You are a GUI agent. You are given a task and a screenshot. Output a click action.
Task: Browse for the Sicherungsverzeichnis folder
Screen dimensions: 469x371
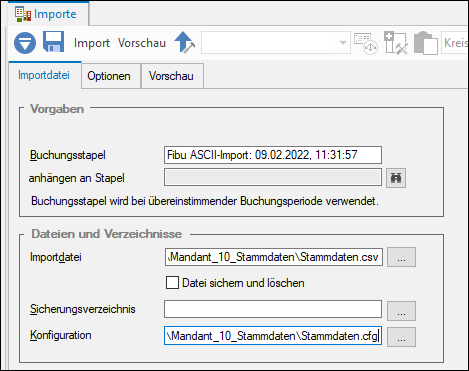[x=401, y=311]
